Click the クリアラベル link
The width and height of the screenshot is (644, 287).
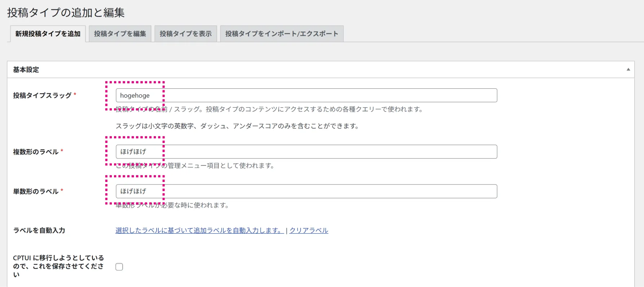308,230
